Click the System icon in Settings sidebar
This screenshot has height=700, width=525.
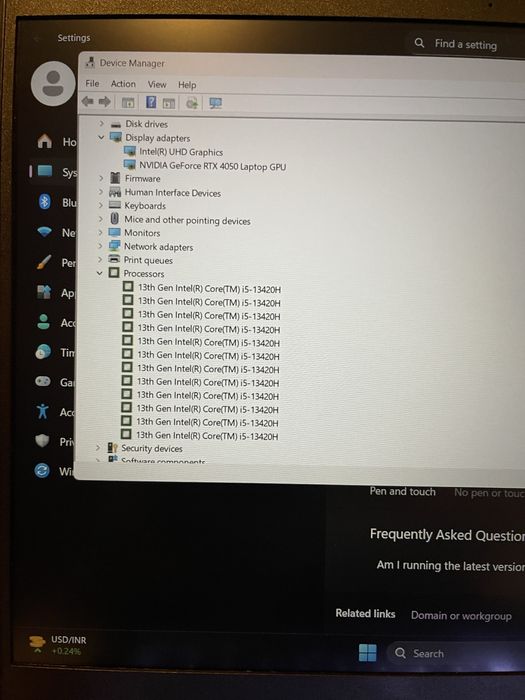tap(45, 171)
